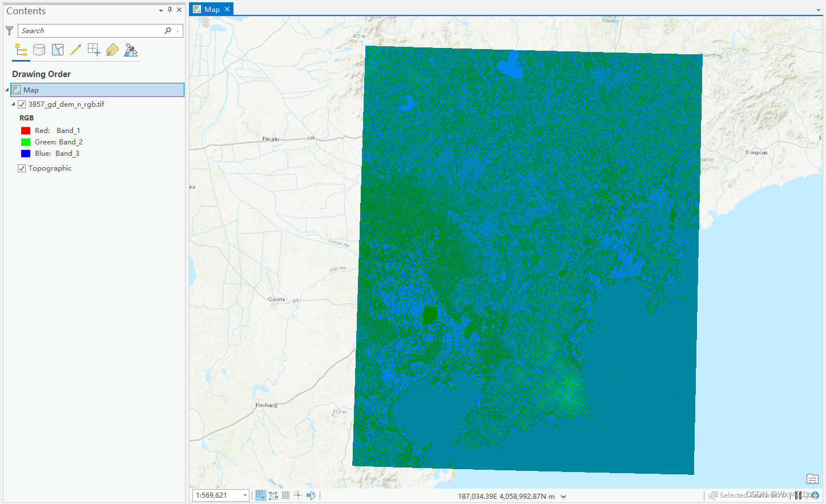Viewport: 826px width, 504px height.
Task: Activate the Map view tab
Action: tap(212, 9)
